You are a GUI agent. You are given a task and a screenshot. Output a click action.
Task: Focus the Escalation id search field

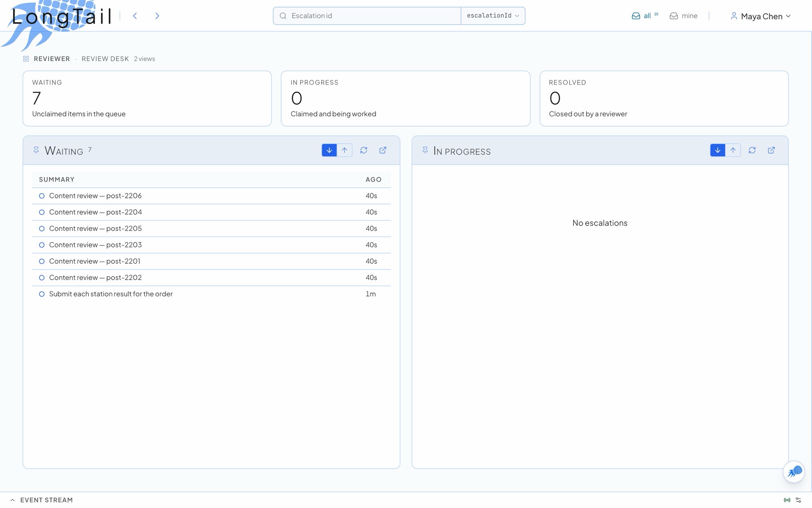367,16
